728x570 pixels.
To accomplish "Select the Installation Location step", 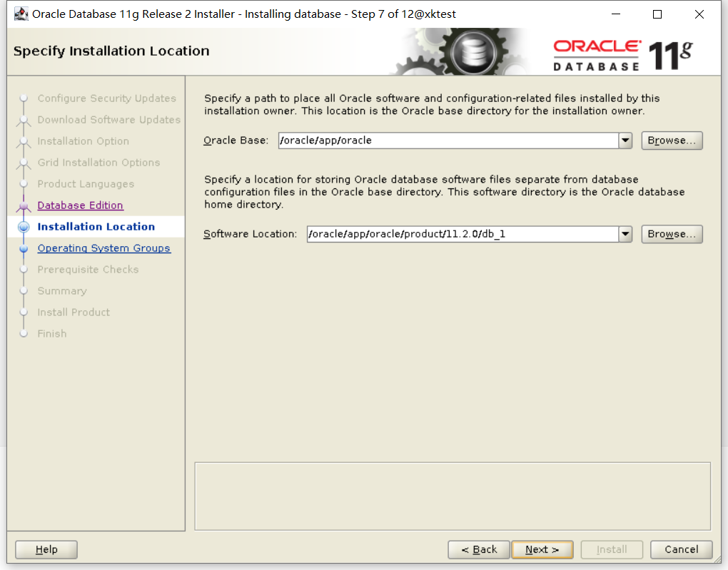I will (96, 227).
